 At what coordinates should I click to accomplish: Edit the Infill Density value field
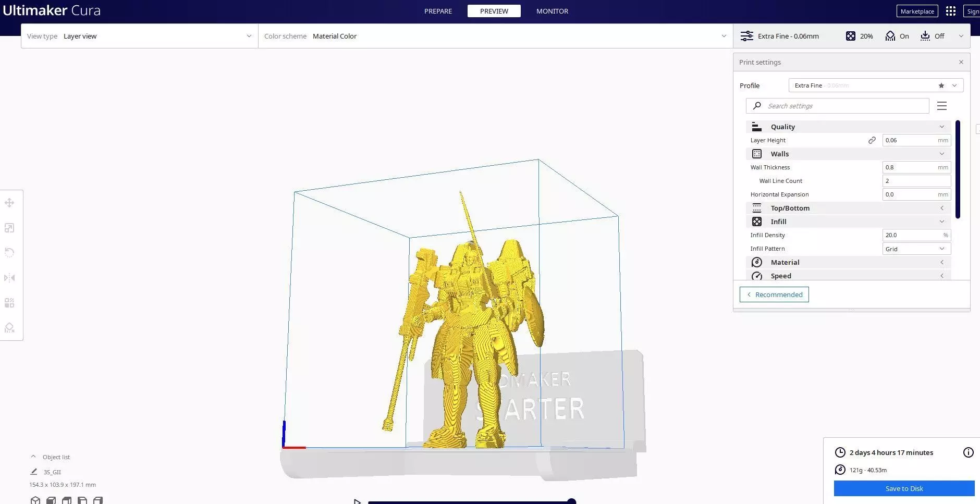[916, 235]
